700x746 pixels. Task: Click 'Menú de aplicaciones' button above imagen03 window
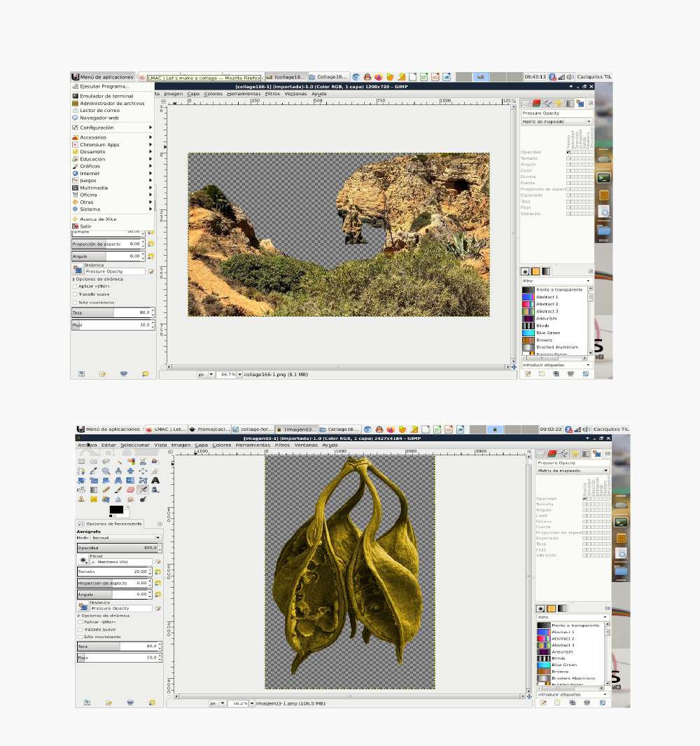(x=109, y=429)
